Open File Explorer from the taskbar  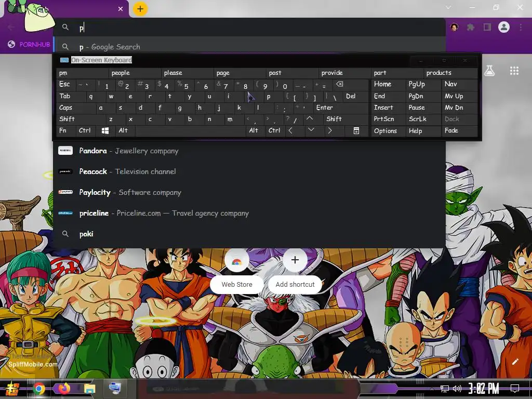pyautogui.click(x=90, y=389)
